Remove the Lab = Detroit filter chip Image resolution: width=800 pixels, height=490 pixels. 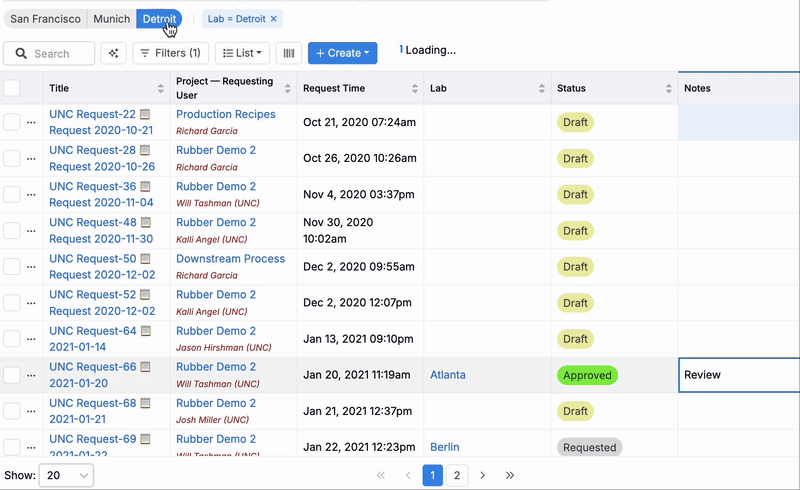(275, 19)
